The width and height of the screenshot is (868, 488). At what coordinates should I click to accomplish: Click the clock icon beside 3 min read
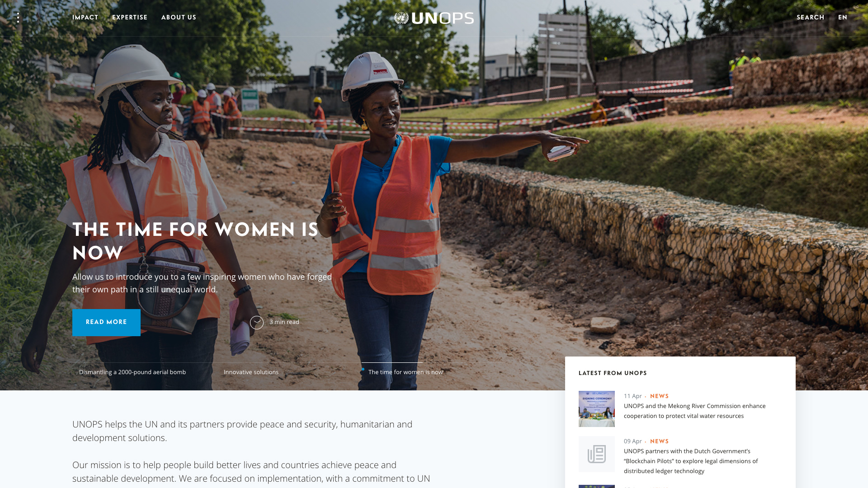pyautogui.click(x=257, y=322)
